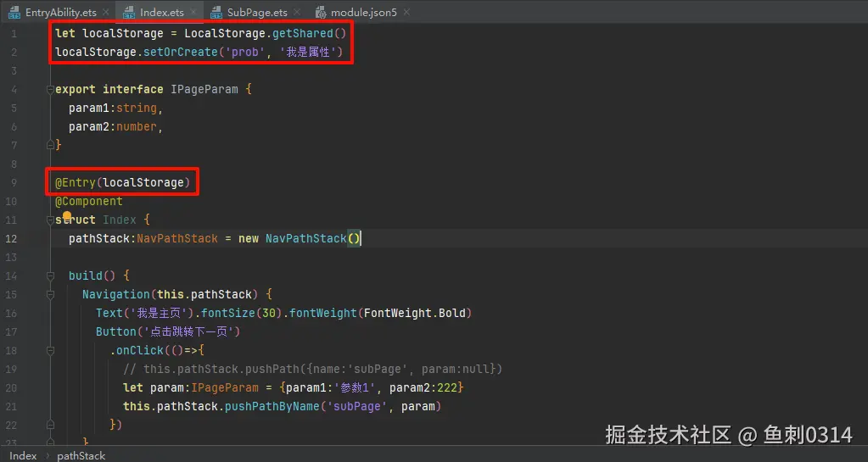Screen dimensions: 868x462
Task: Open the SubPage.ets tab
Action: click(257, 12)
